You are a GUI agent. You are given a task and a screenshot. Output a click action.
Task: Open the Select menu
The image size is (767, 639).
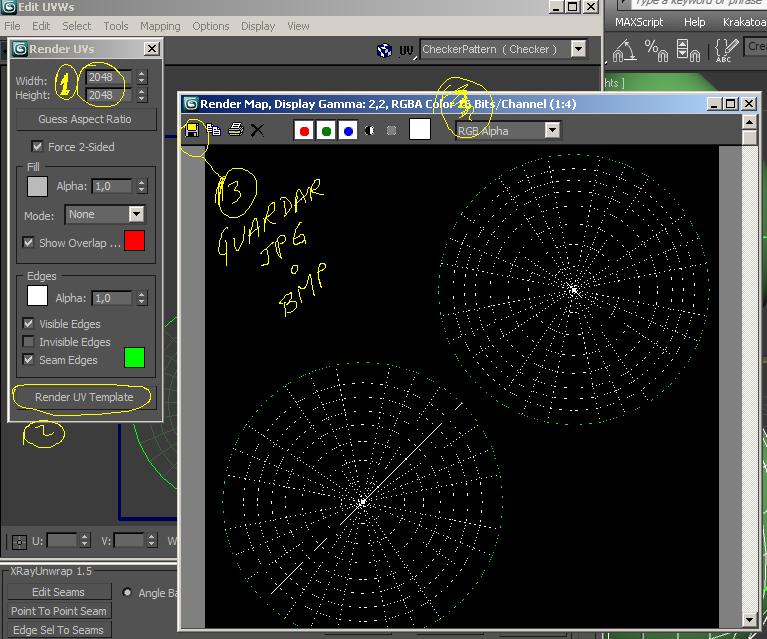click(x=76, y=26)
